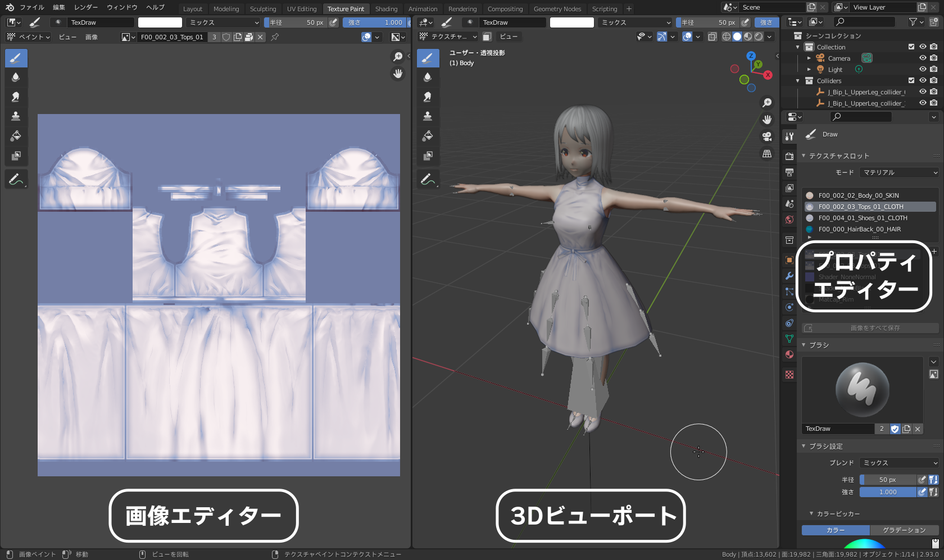Collapse the Collection in the outliner
944x560 pixels.
(797, 47)
